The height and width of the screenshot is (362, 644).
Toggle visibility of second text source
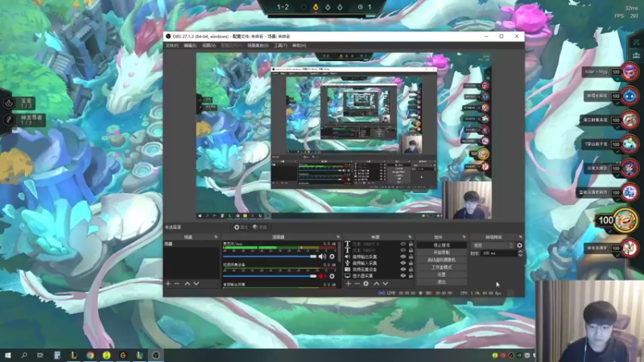pyautogui.click(x=403, y=250)
